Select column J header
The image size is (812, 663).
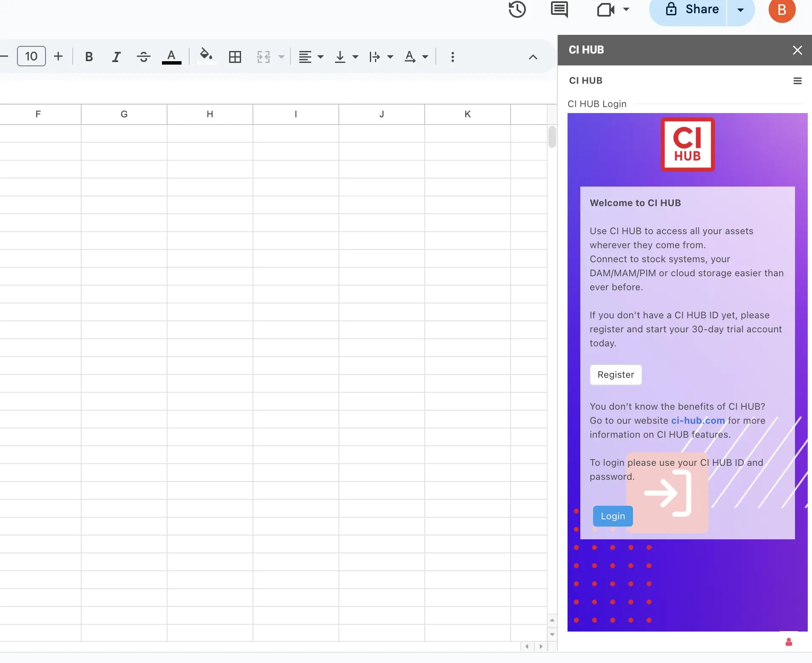point(381,114)
